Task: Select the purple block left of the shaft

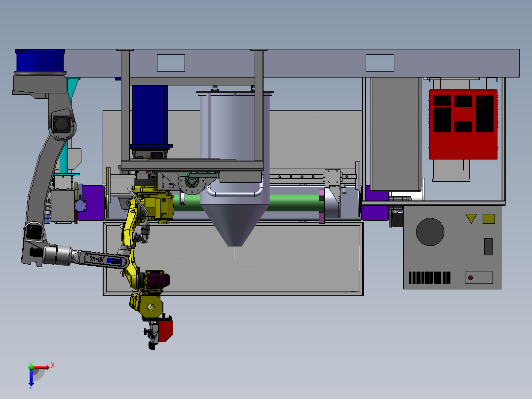Action: coord(92,203)
